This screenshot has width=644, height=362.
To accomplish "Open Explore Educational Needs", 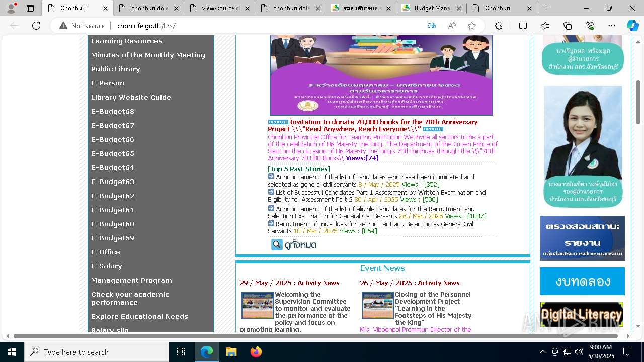I will pyautogui.click(x=139, y=317).
